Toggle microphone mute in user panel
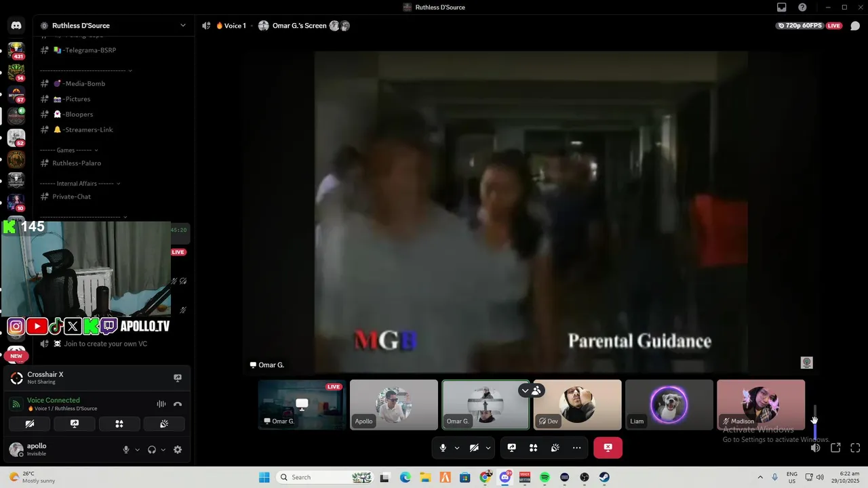The height and width of the screenshot is (488, 868). [x=126, y=449]
